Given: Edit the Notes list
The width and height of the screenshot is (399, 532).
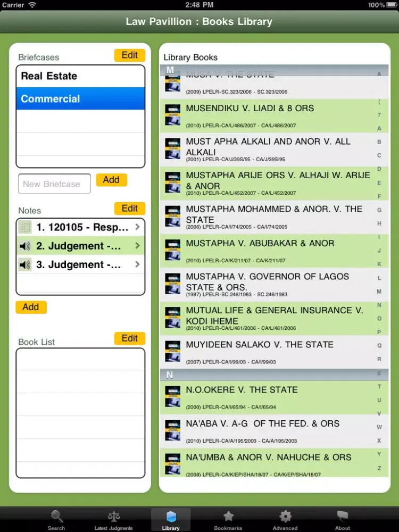Looking at the screenshot, I should click(x=130, y=209).
